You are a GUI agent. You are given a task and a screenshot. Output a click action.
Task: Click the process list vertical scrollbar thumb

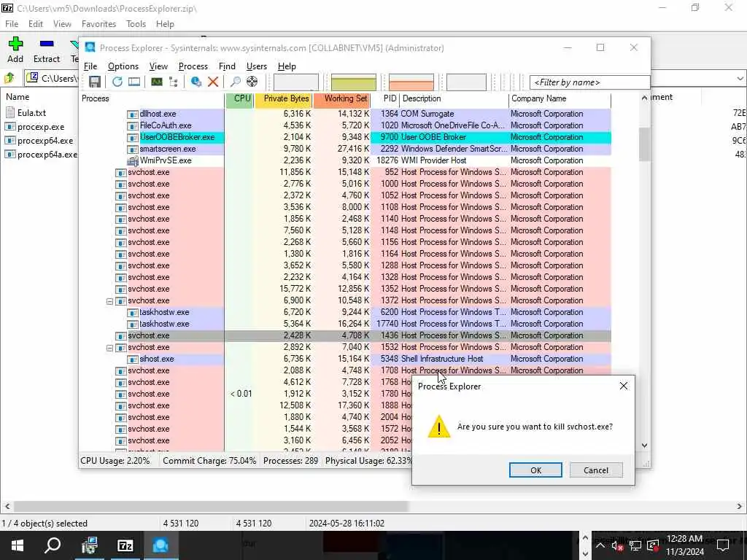pos(644,144)
